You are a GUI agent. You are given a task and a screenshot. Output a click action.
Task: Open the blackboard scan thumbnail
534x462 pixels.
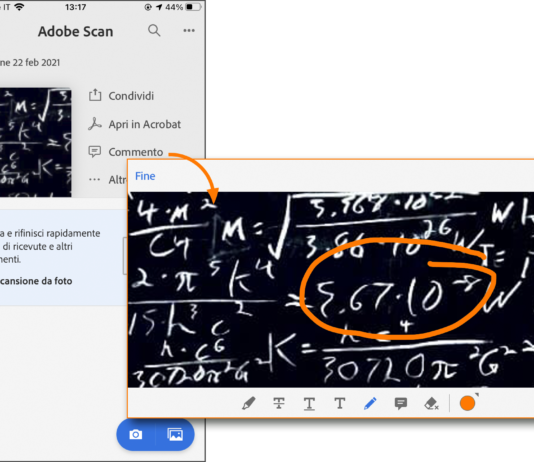click(x=35, y=142)
